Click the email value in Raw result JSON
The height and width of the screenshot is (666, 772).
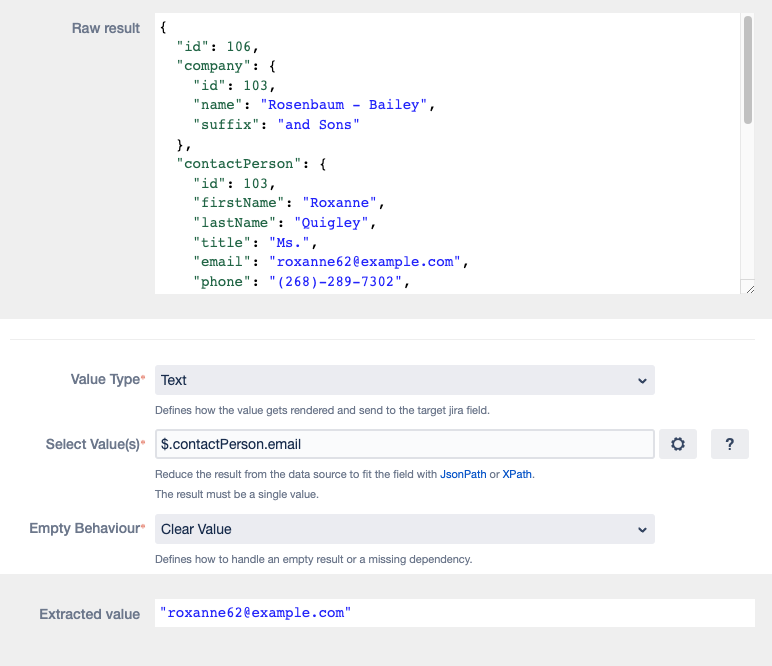363,262
